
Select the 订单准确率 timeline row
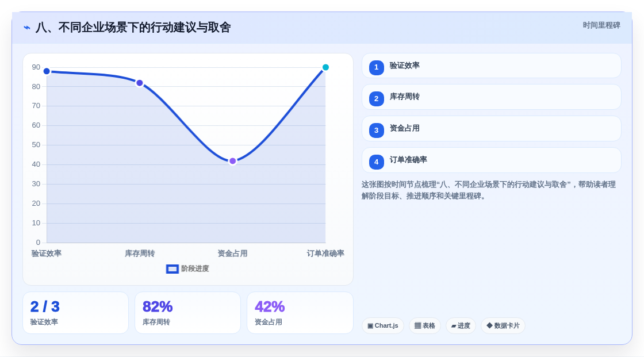click(x=491, y=160)
